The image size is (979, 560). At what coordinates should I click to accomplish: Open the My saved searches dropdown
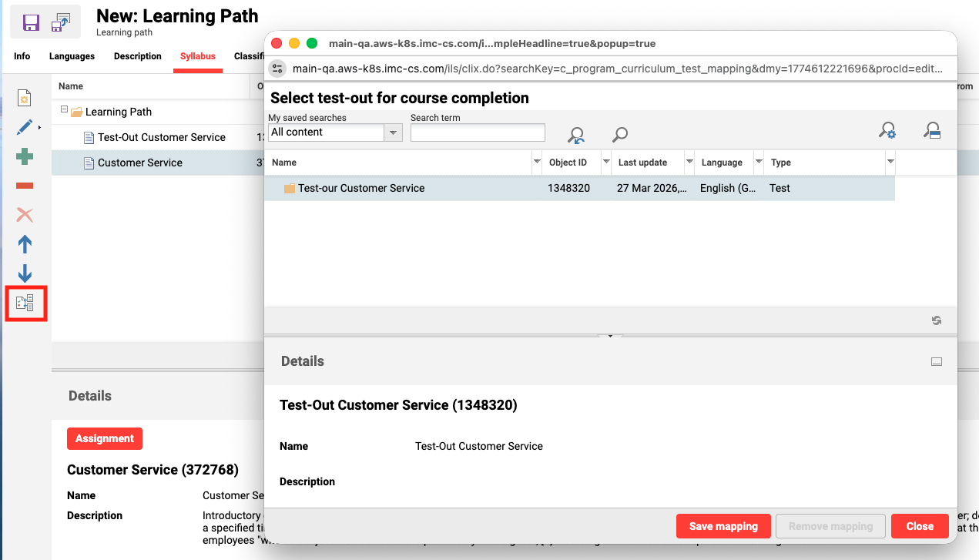(x=394, y=132)
